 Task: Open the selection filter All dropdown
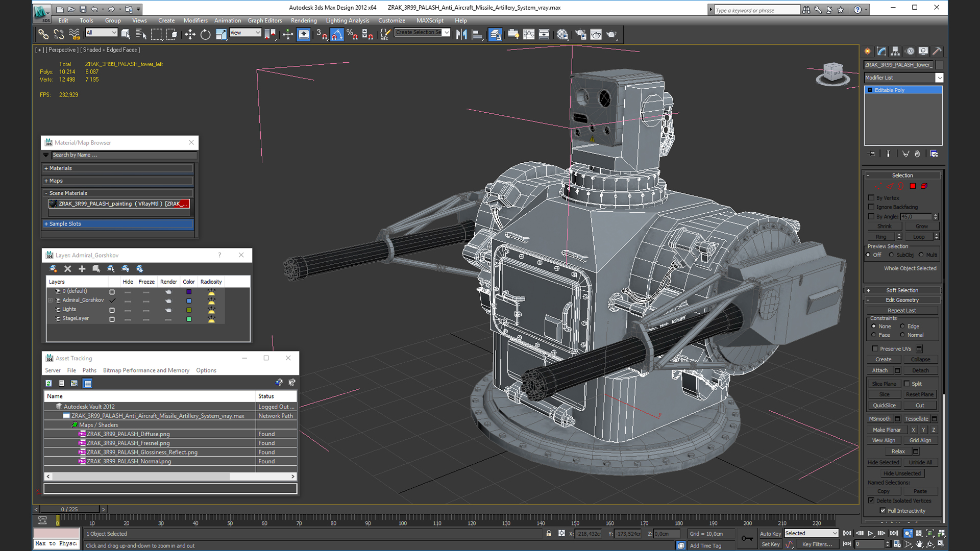[x=101, y=33]
